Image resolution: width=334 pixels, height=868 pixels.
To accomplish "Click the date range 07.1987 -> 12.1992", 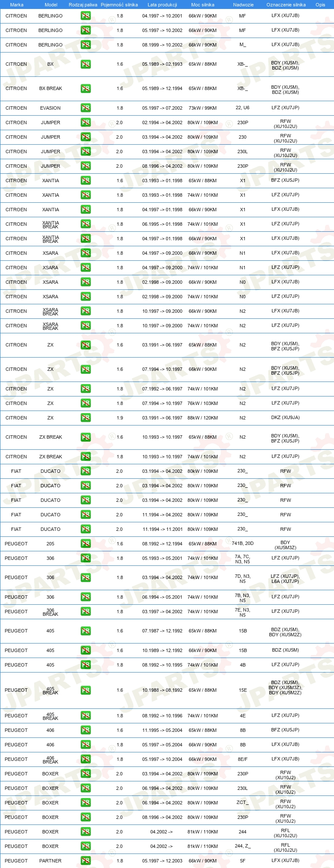I will click(162, 631).
